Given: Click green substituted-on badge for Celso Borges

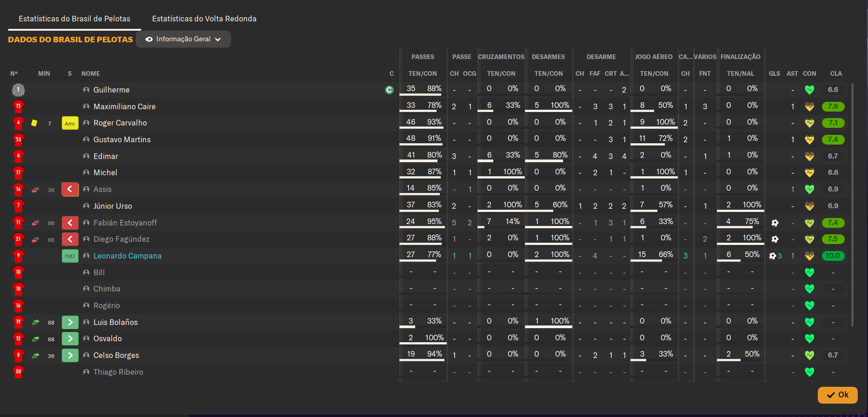Looking at the screenshot, I should (x=70, y=356).
